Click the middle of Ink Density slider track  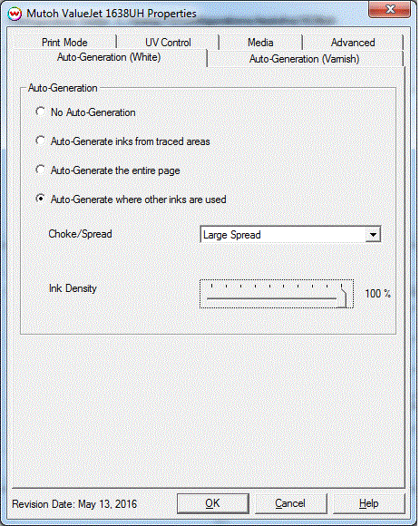pos(272,297)
